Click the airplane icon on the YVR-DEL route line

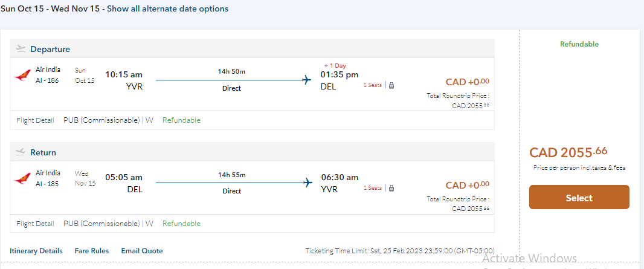[308, 79]
